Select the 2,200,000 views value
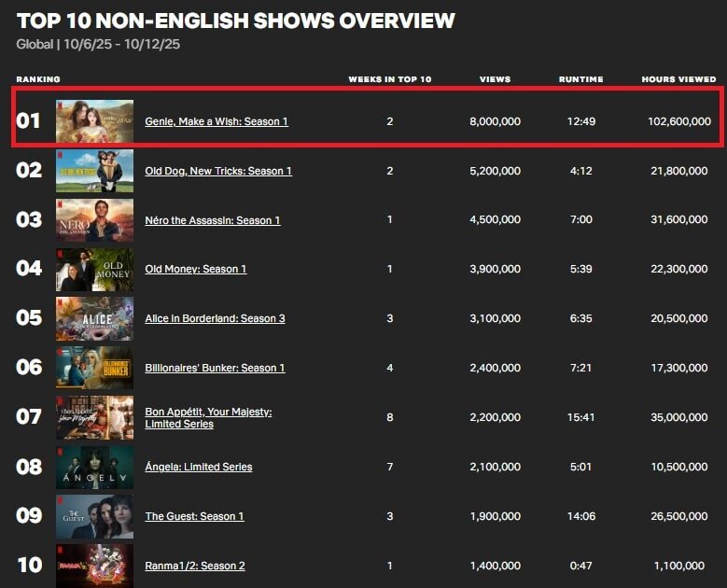Image resolution: width=727 pixels, height=588 pixels. (496, 417)
